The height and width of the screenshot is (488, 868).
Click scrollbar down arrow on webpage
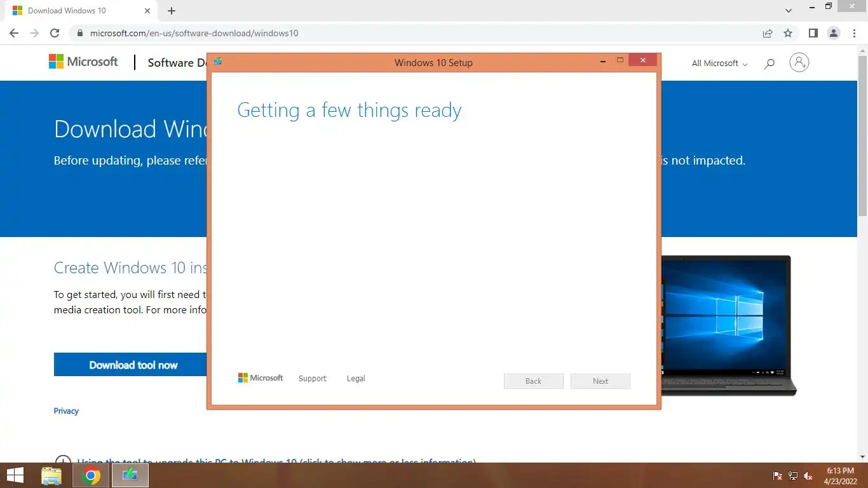[863, 457]
